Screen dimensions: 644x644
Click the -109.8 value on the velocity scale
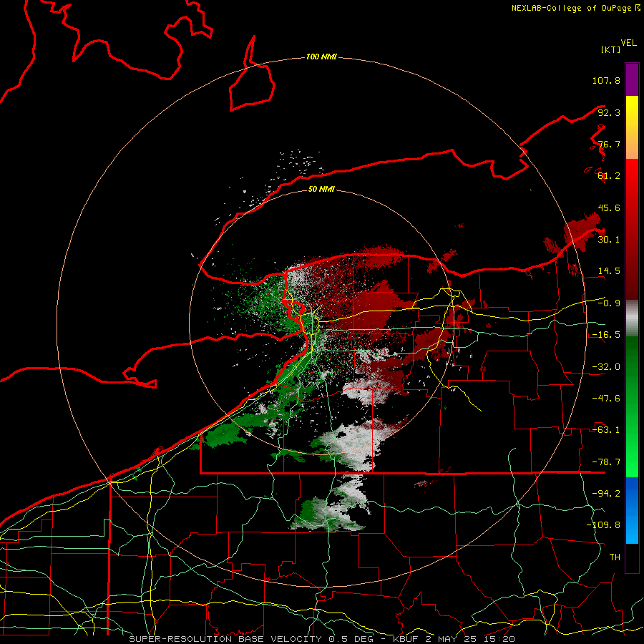[603, 525]
